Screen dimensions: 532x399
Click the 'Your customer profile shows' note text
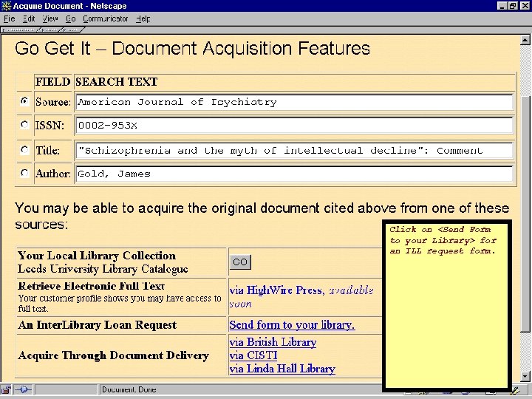(x=120, y=304)
